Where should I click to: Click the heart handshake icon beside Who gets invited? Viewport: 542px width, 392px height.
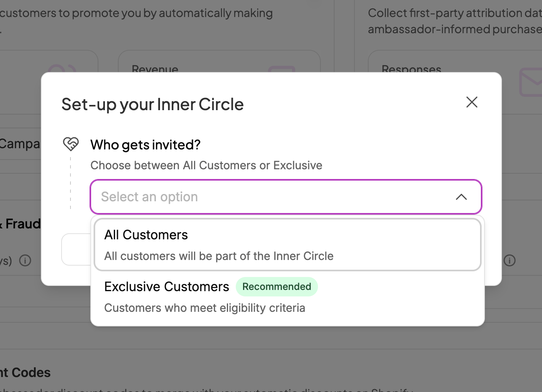tap(71, 144)
